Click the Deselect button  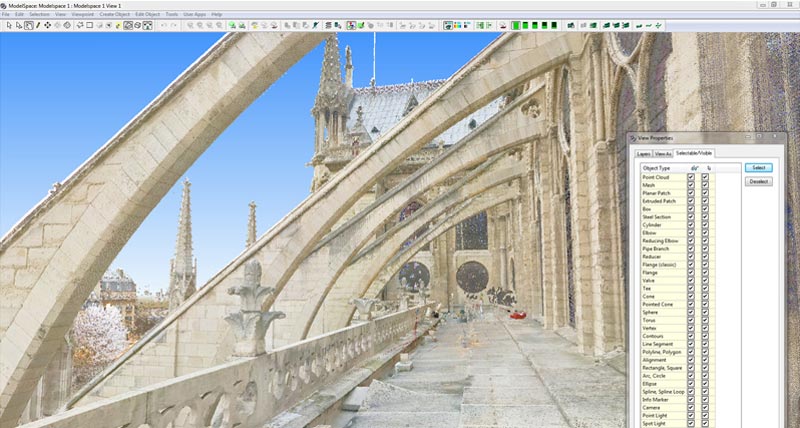coord(758,181)
